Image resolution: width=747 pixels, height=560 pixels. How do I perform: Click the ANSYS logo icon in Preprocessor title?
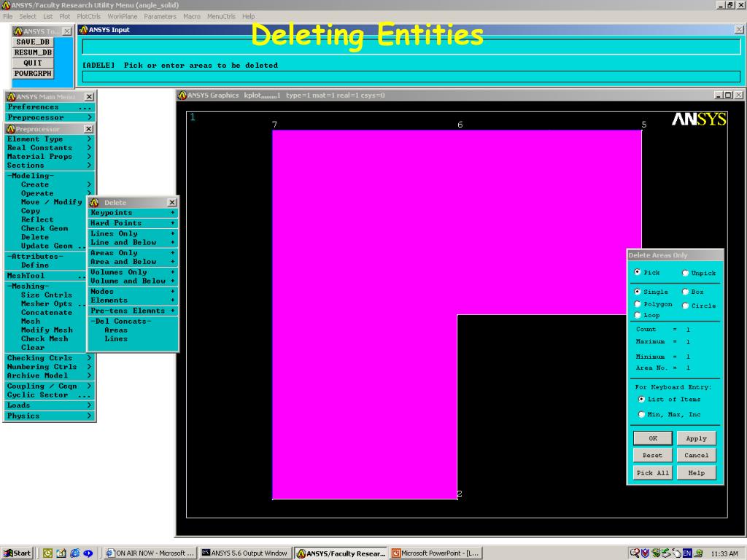coord(11,129)
